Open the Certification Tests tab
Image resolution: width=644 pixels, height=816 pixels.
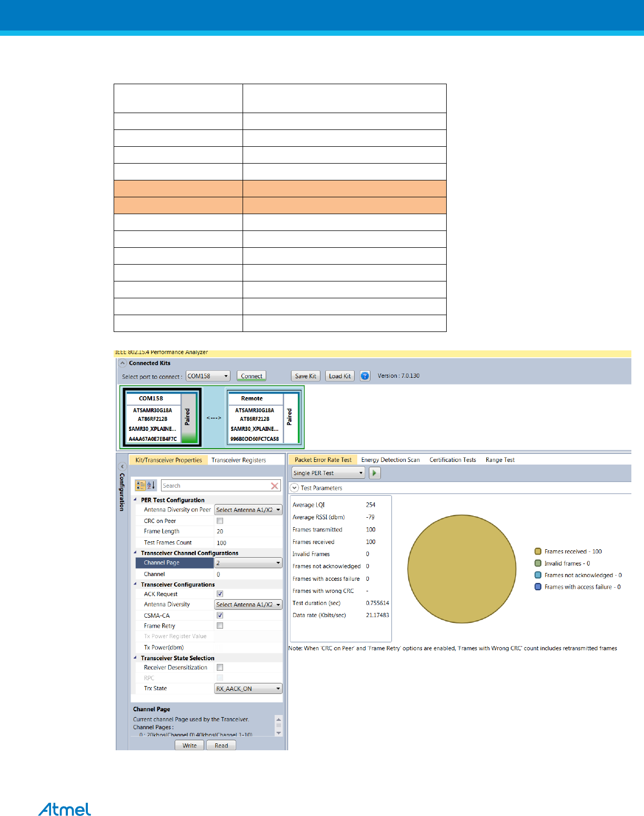pyautogui.click(x=452, y=460)
